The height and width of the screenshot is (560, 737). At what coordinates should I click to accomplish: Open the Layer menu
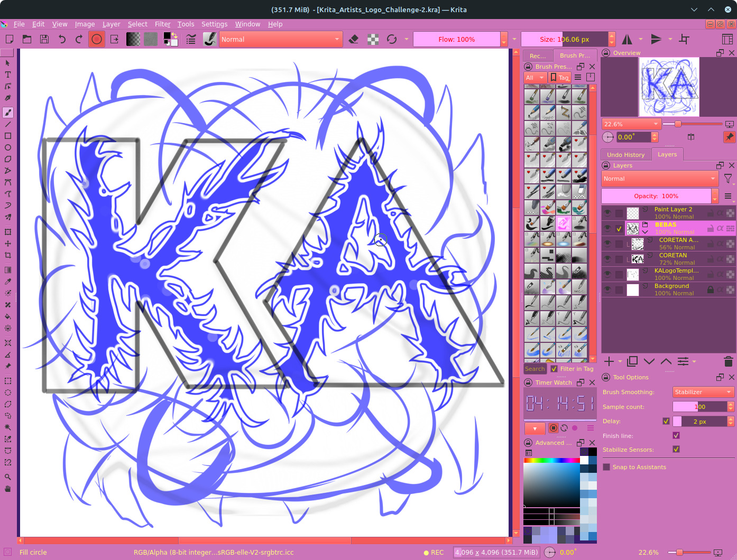[111, 24]
